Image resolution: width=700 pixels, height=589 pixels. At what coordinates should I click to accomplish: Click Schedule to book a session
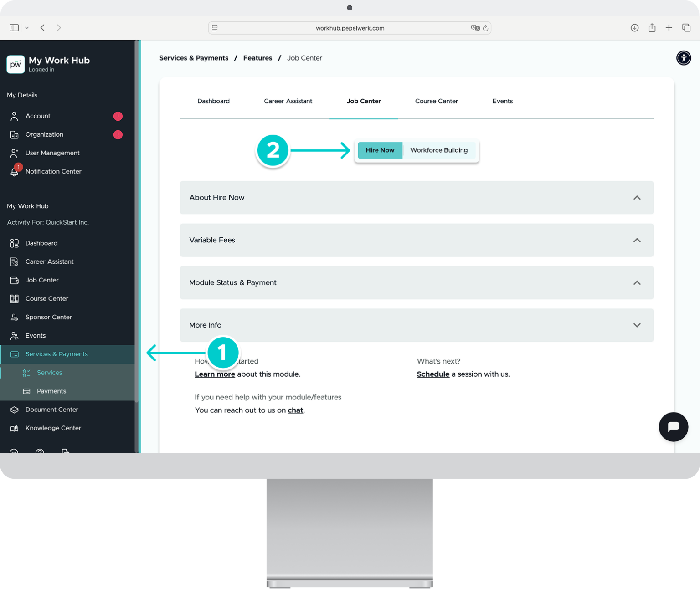tap(432, 374)
